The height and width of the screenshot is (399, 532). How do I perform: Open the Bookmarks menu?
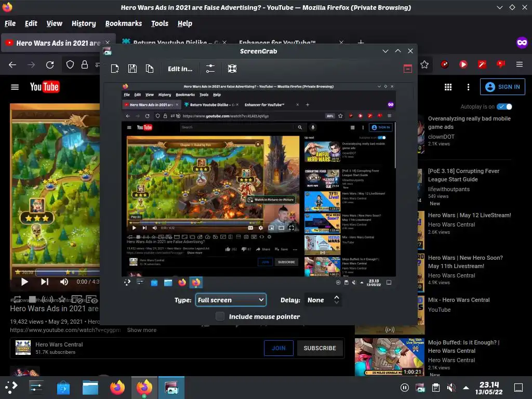point(124,23)
